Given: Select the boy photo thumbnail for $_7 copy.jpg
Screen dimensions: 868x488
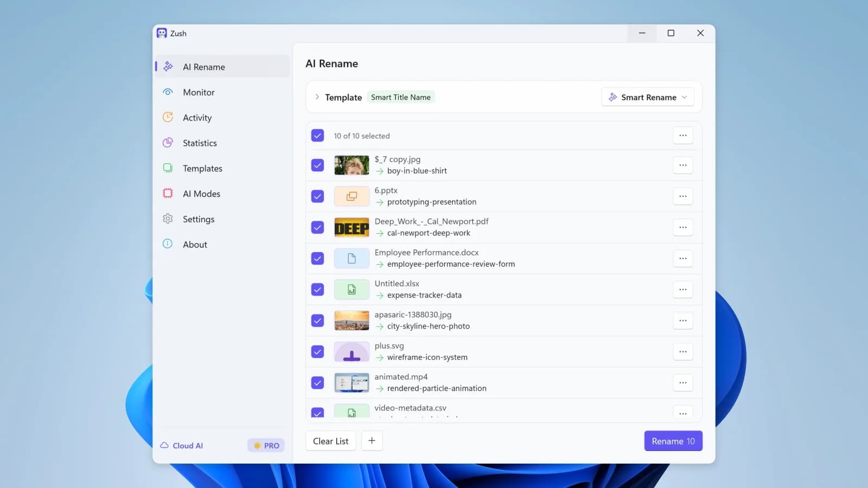Looking at the screenshot, I should (x=352, y=165).
